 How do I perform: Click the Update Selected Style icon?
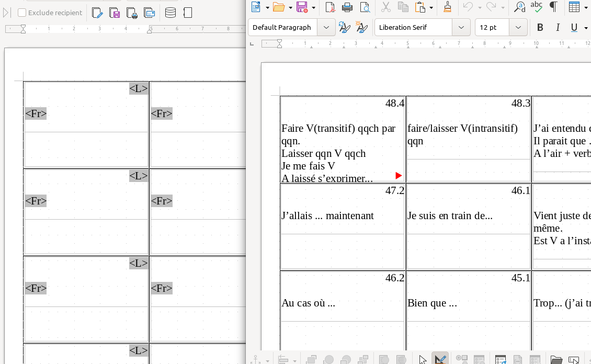pos(344,27)
